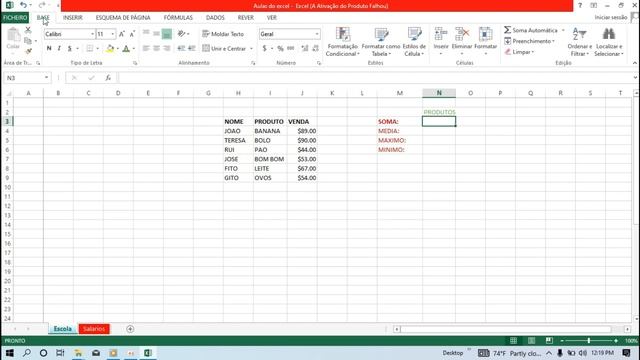Toggle align text left

pyautogui.click(x=146, y=48)
